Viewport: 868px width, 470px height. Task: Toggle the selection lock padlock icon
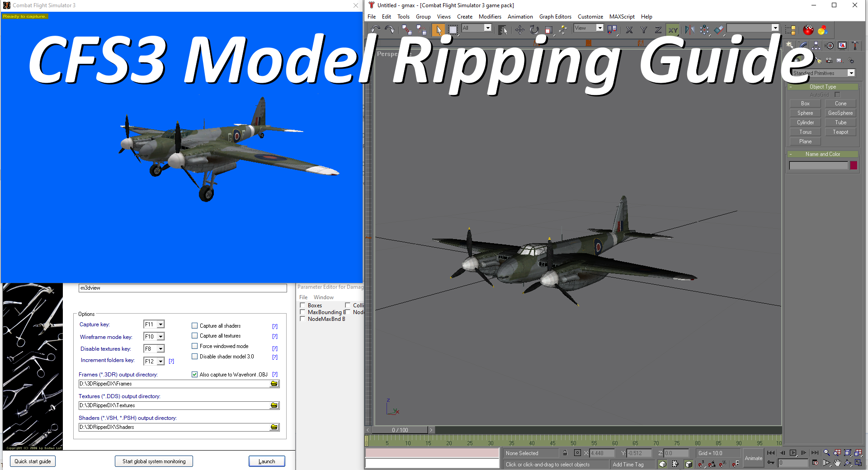click(565, 452)
